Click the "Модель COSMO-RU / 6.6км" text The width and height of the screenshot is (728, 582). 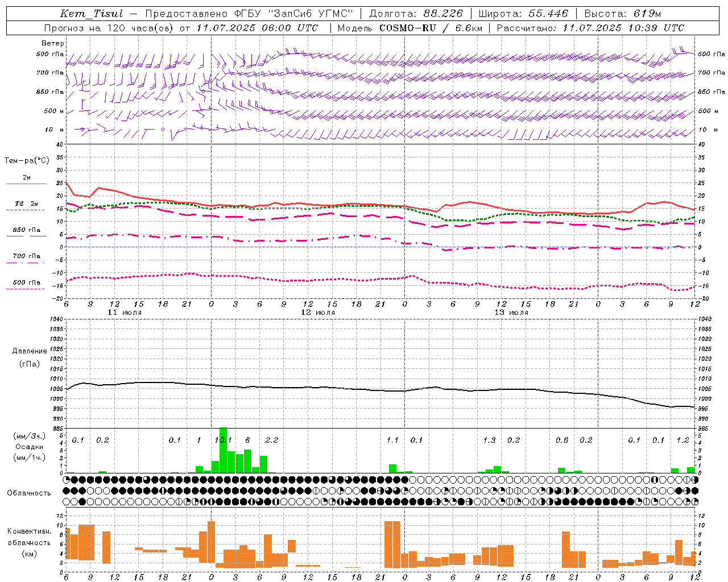point(409,28)
